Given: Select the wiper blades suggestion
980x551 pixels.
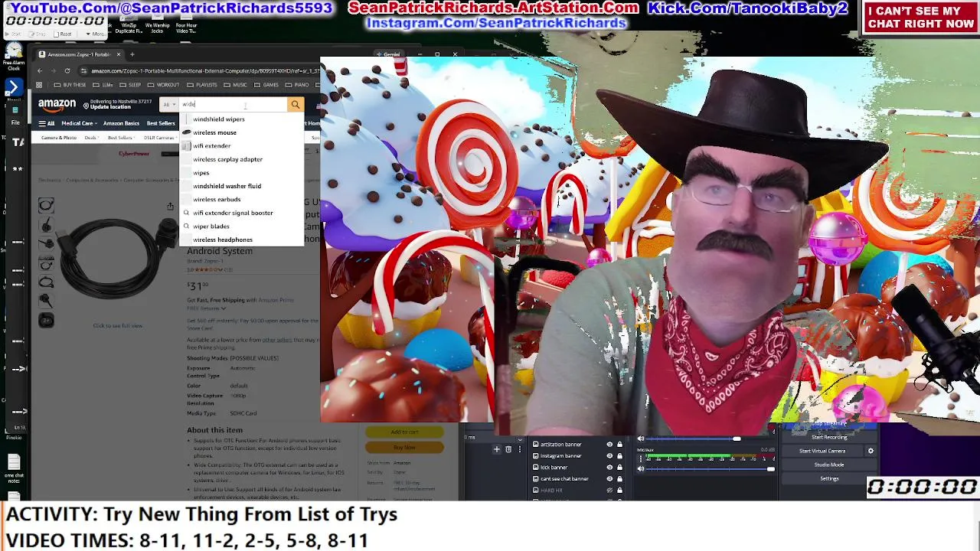Looking at the screenshot, I should tap(241, 227).
